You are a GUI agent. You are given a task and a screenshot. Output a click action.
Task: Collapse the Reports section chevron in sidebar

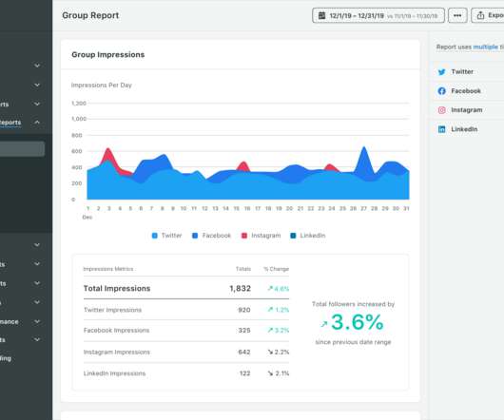coord(37,123)
